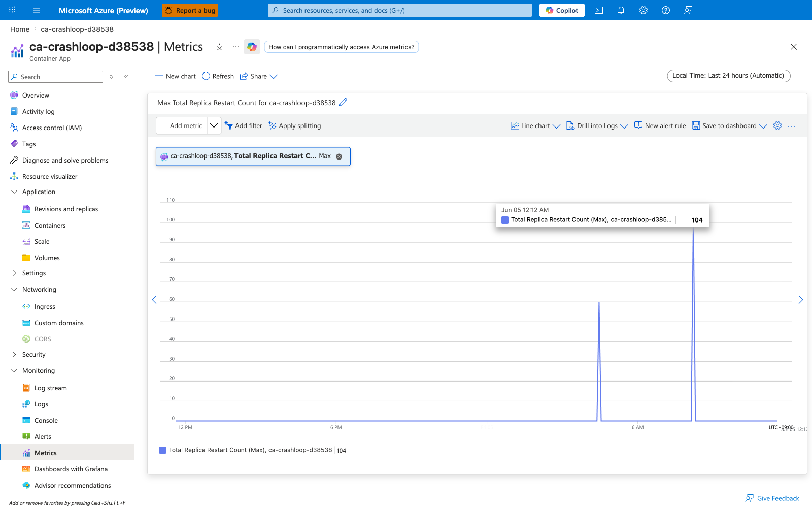Click Add filter

(244, 125)
